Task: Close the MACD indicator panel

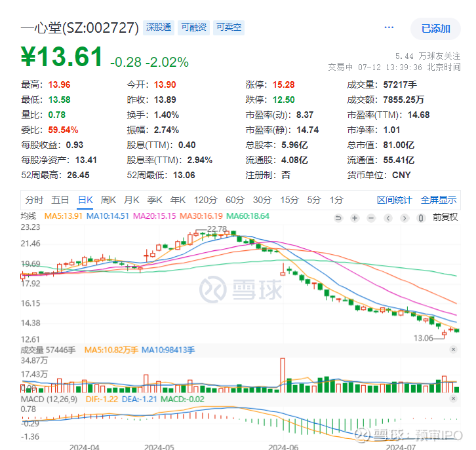Action: tap(453, 398)
